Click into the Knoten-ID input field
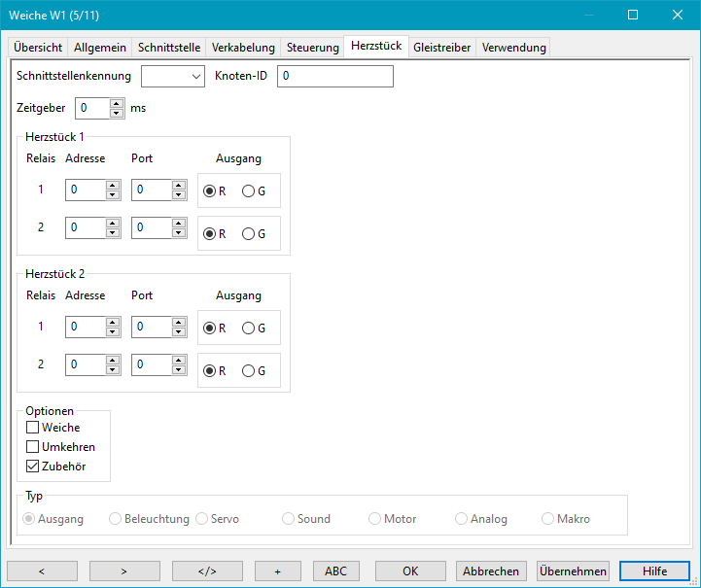 pos(334,77)
